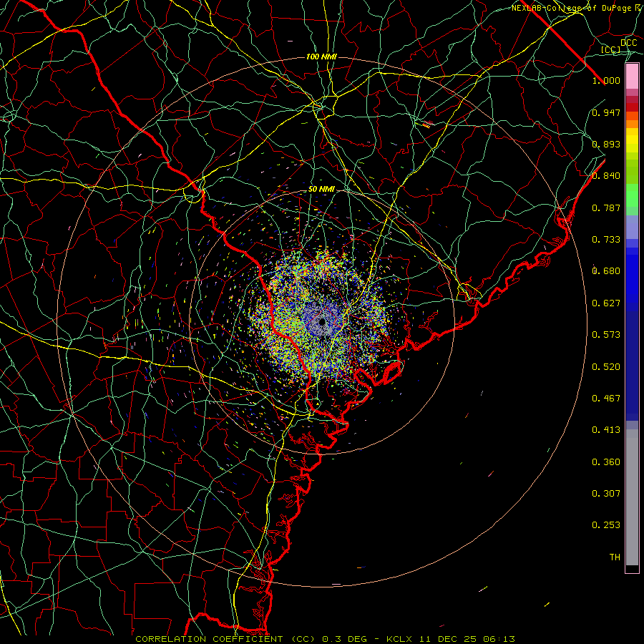Click the pink color band atop the legend

[x=632, y=77]
